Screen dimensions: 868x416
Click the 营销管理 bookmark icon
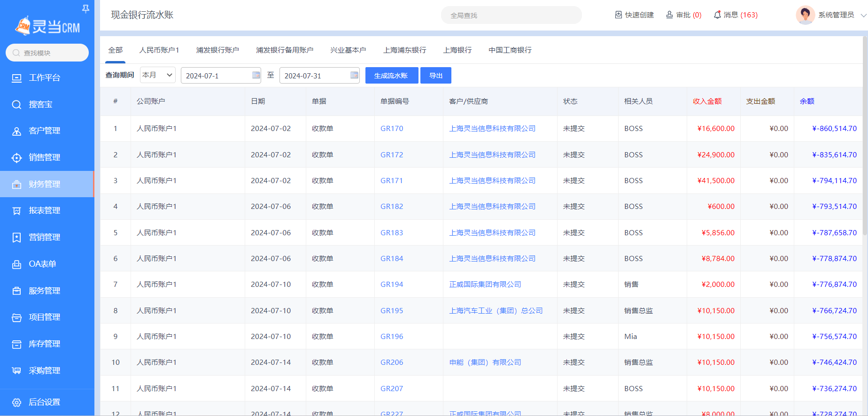[16, 238]
